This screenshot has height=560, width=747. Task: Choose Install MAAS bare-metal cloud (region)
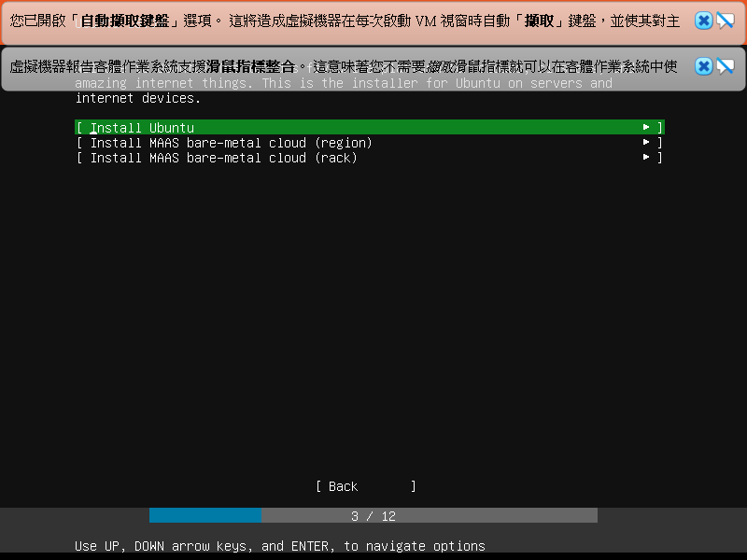(370, 143)
